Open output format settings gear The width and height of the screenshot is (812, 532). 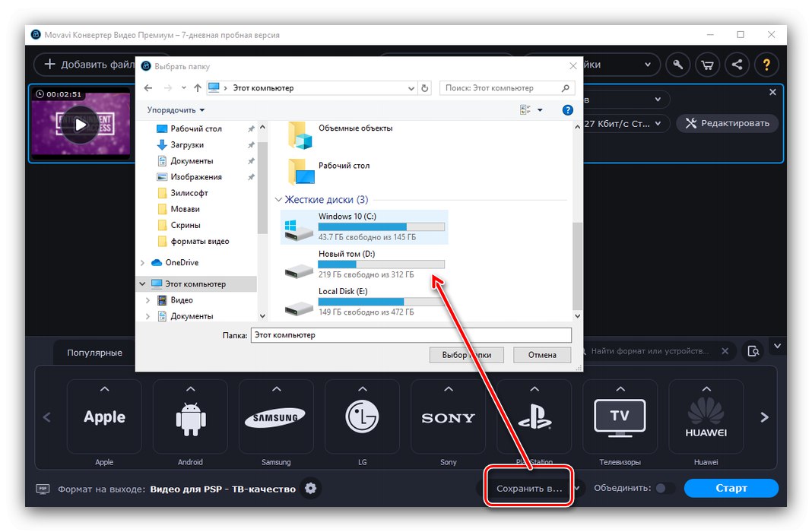[311, 488]
